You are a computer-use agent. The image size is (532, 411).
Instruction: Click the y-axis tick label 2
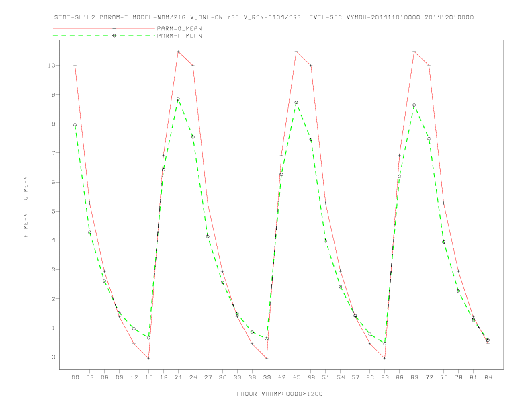54,299
